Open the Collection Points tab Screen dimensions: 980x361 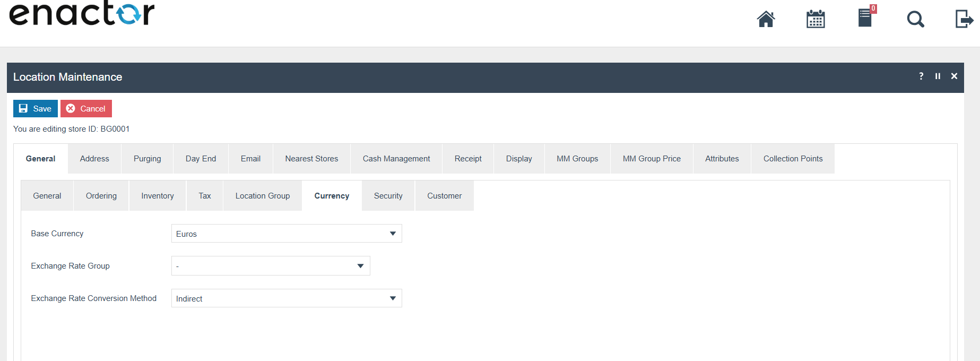(x=793, y=159)
